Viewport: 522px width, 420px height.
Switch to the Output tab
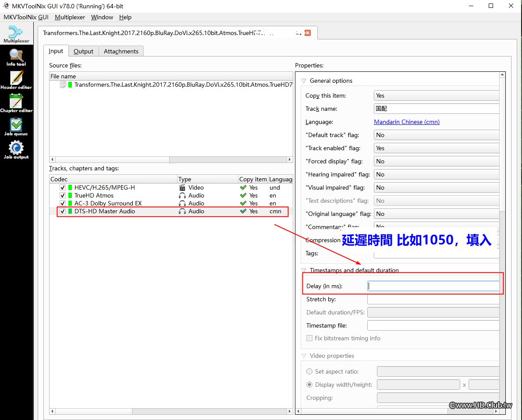84,51
